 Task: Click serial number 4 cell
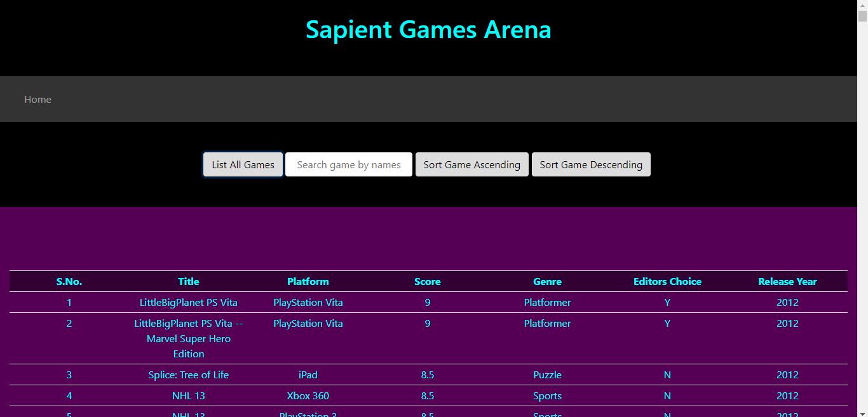coord(69,395)
